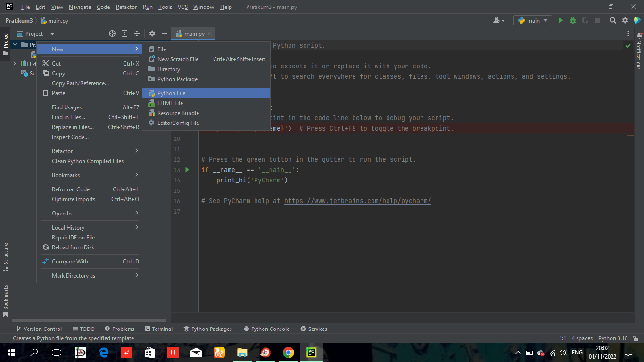Open the Refactor submenu entry
This screenshot has height=362, width=644.
(90, 151)
